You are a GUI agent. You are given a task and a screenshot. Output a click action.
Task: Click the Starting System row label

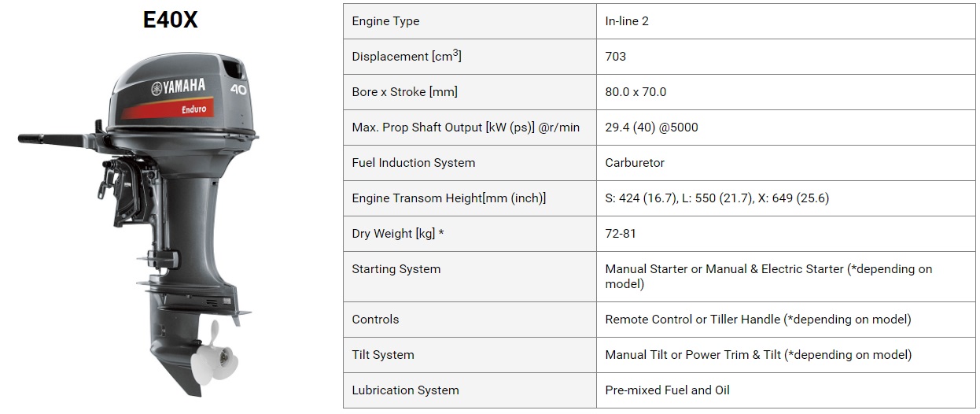point(396,269)
